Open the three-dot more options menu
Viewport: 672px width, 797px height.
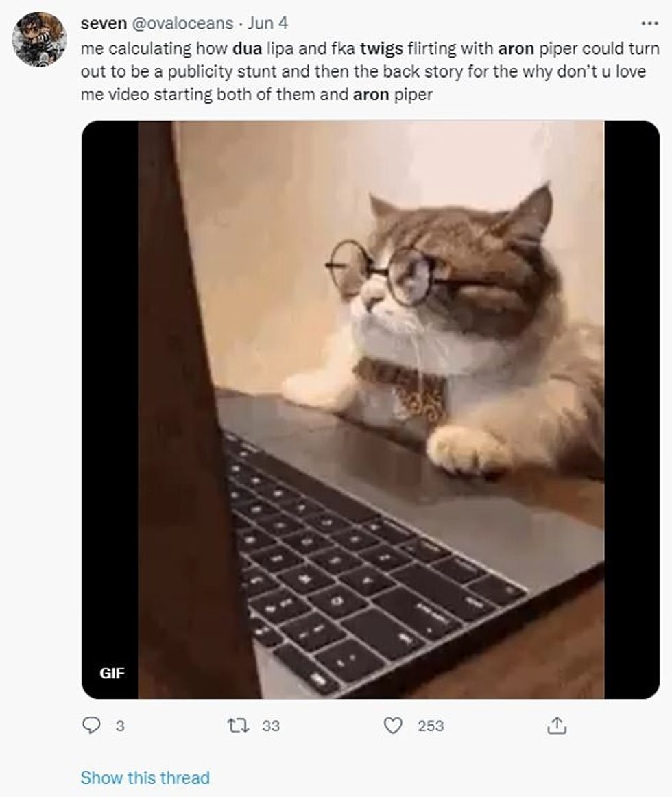[x=649, y=23]
